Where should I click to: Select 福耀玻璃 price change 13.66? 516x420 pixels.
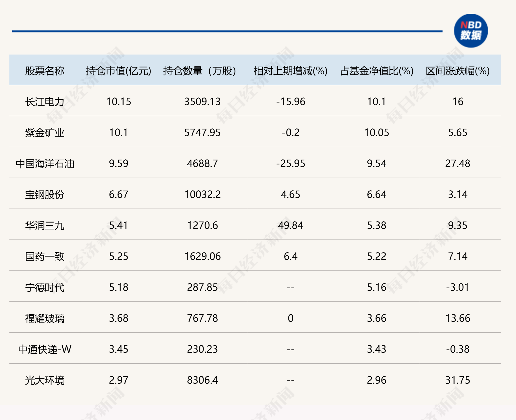click(458, 318)
